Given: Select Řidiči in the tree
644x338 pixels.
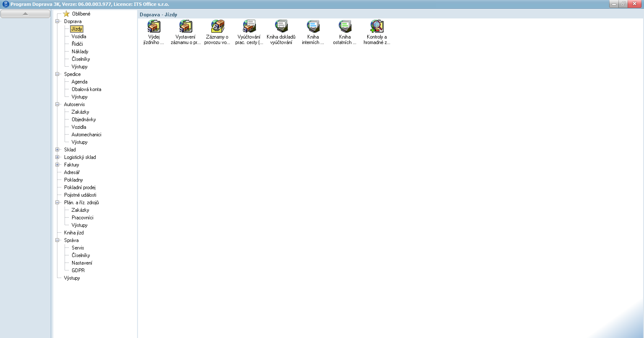Looking at the screenshot, I should [x=77, y=44].
